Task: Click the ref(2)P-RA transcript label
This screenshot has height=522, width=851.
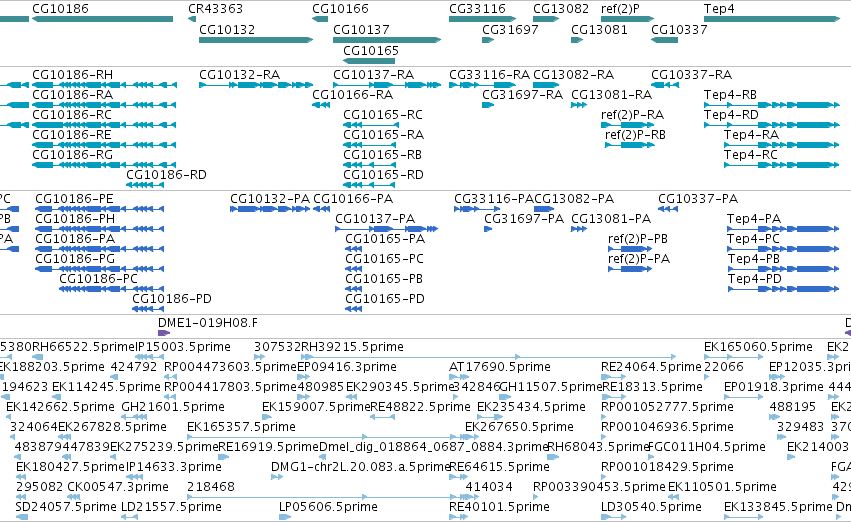Action: pyautogui.click(x=632, y=114)
